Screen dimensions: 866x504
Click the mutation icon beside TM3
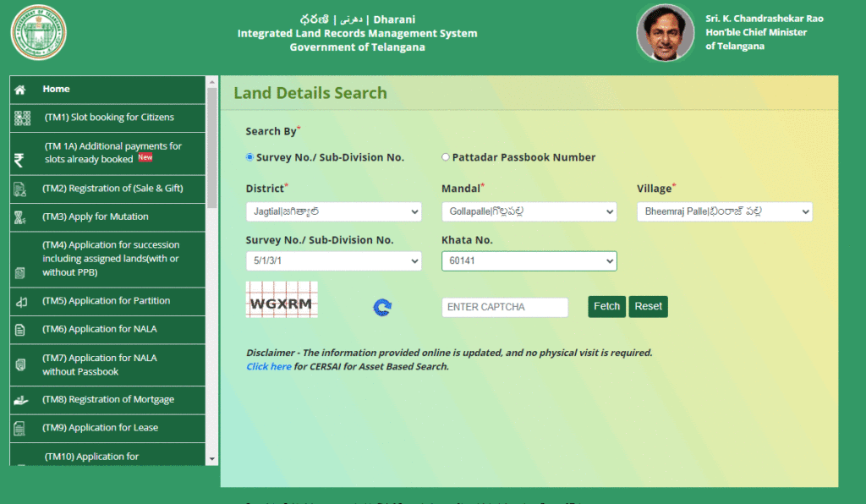pos(19,217)
